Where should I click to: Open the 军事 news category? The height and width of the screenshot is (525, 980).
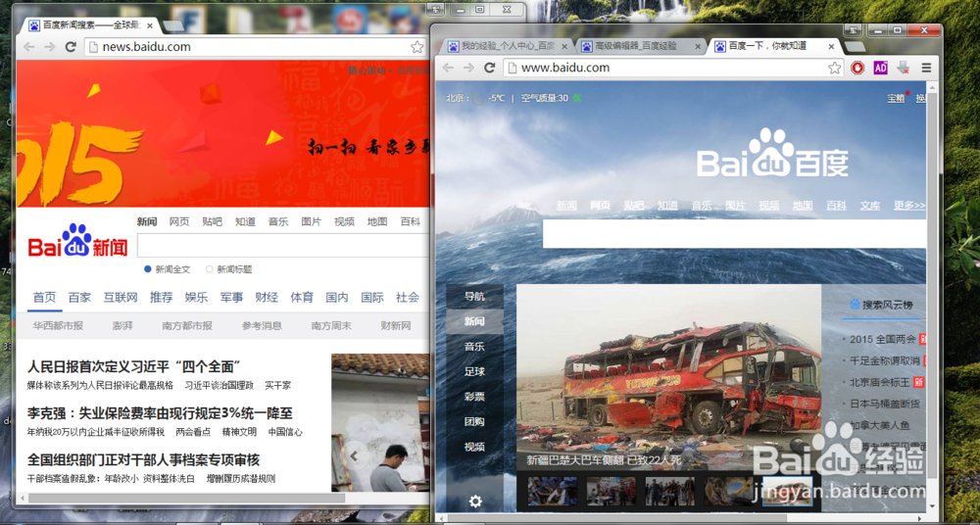point(231,298)
